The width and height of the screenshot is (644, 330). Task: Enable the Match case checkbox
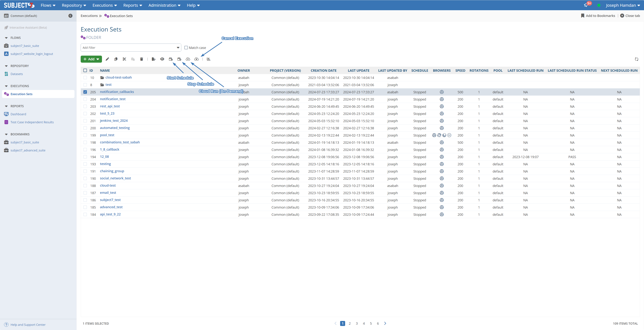click(186, 48)
